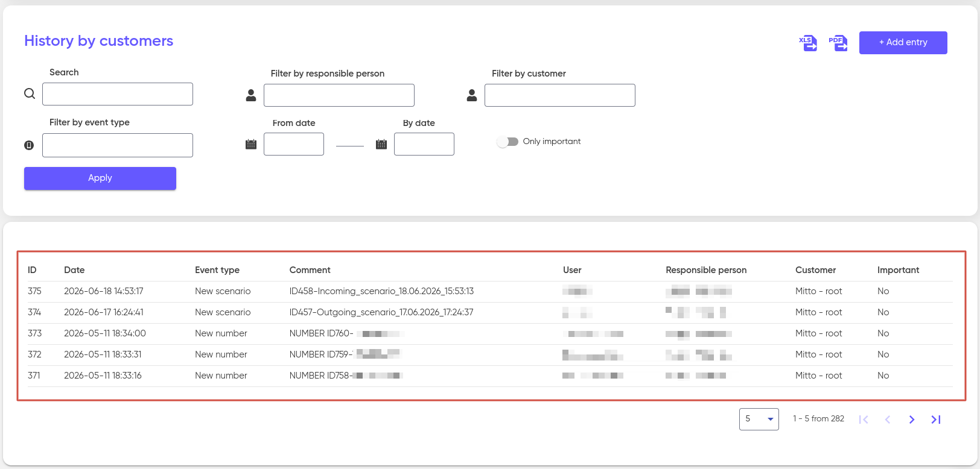
Task: Click the 1 - 5 from 282 counter
Action: point(818,419)
